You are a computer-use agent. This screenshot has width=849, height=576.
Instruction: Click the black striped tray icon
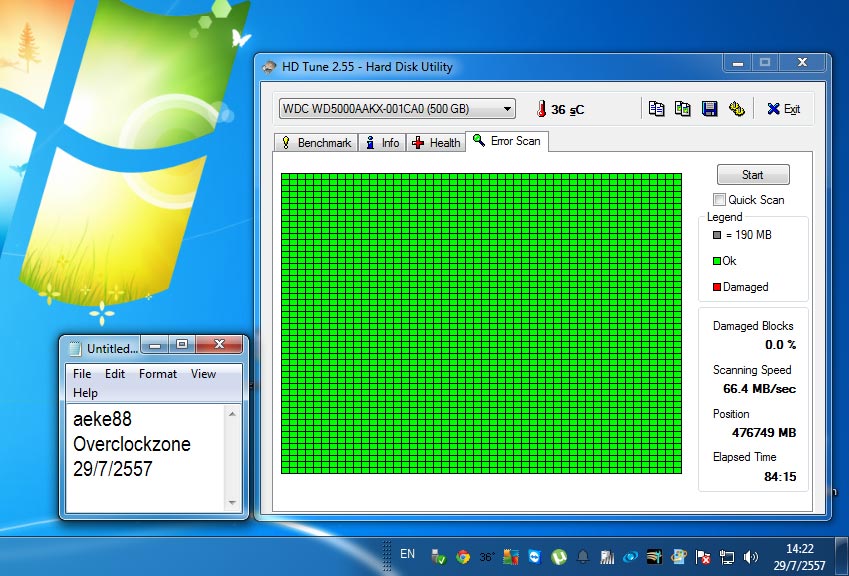[655, 557]
